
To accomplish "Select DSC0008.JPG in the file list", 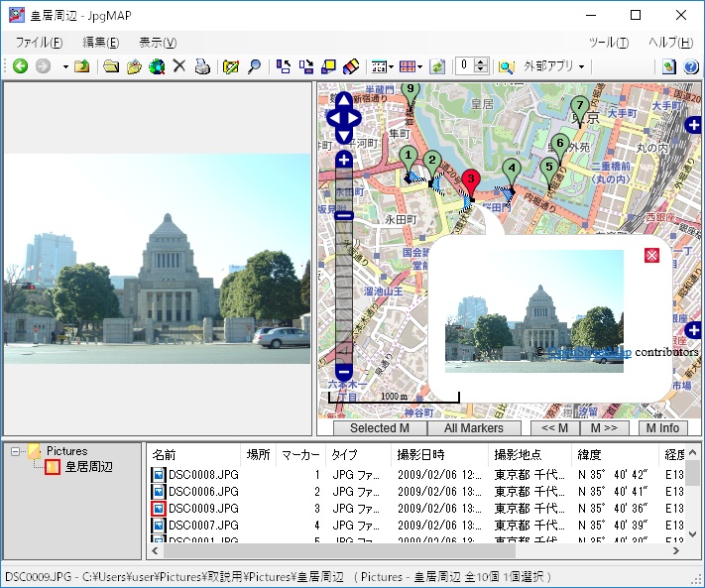I will pyautogui.click(x=202, y=475).
